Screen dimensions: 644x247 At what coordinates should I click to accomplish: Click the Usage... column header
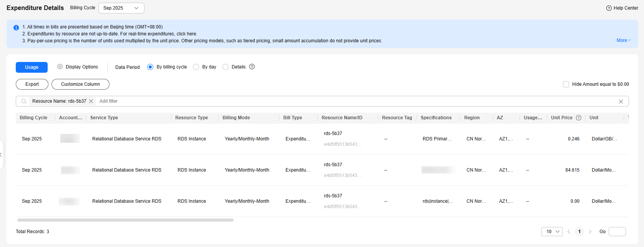[533, 118]
